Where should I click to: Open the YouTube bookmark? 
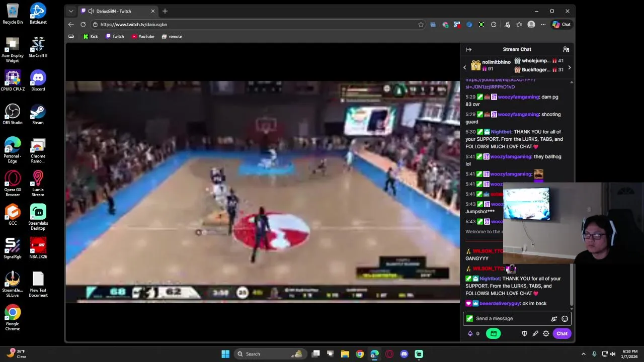(x=143, y=36)
